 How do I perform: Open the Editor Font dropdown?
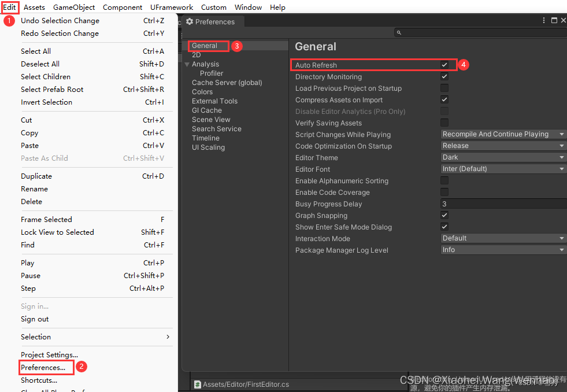tap(503, 169)
